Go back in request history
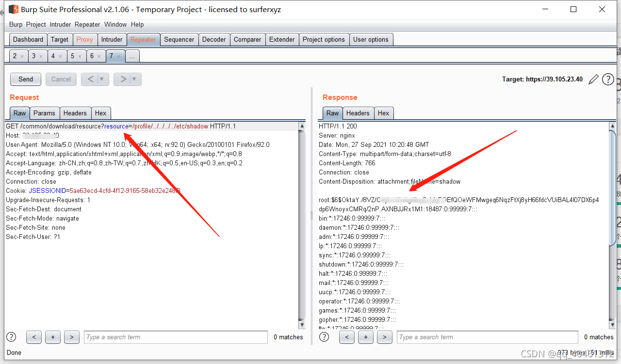The image size is (621, 364). pyautogui.click(x=90, y=79)
